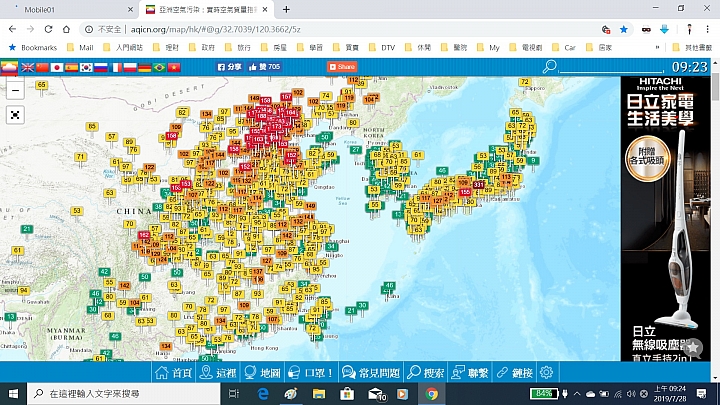
Task: Click the Facebook share (分享) button
Action: point(229,67)
